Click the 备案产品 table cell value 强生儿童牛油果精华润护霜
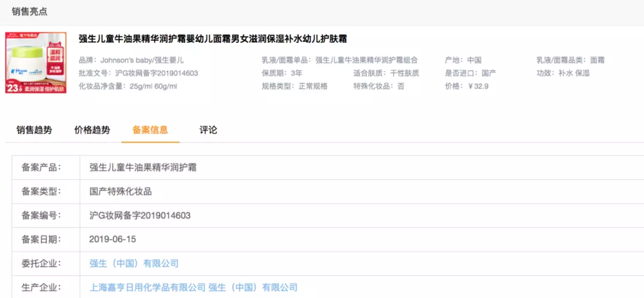The image size is (644, 298). click(143, 168)
